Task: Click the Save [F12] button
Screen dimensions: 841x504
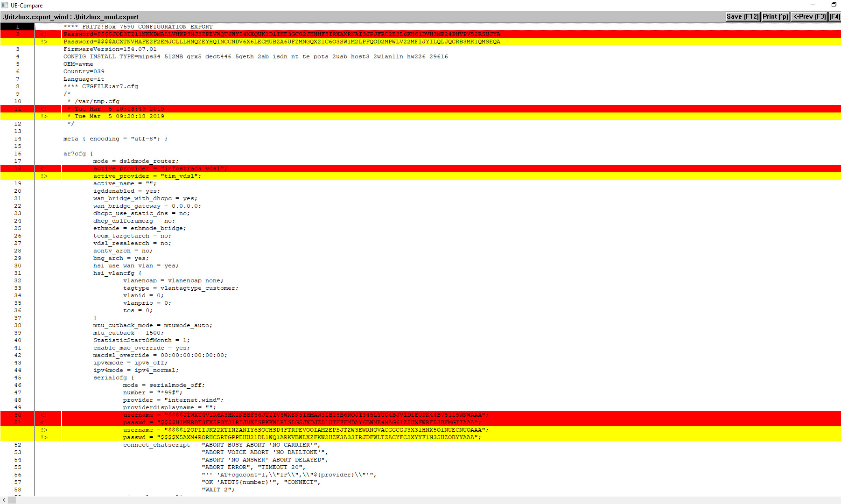Action: pyautogui.click(x=743, y=17)
